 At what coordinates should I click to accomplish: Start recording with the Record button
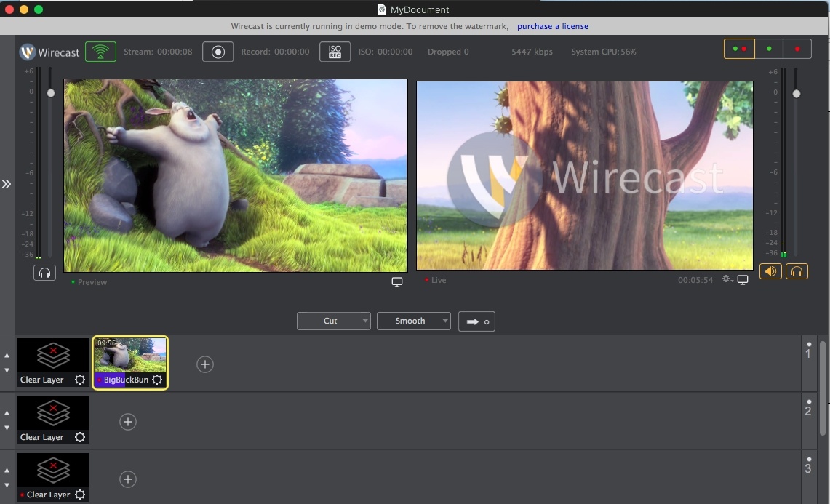click(218, 52)
